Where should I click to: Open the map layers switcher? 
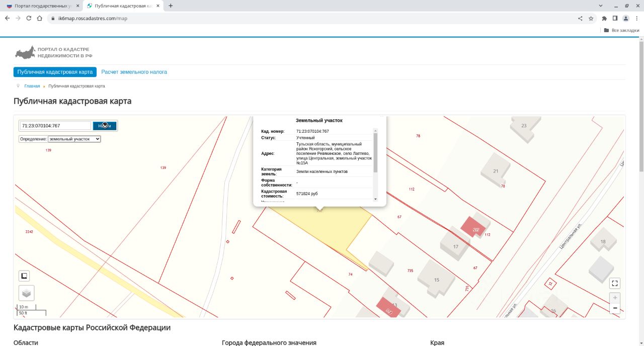27,293
